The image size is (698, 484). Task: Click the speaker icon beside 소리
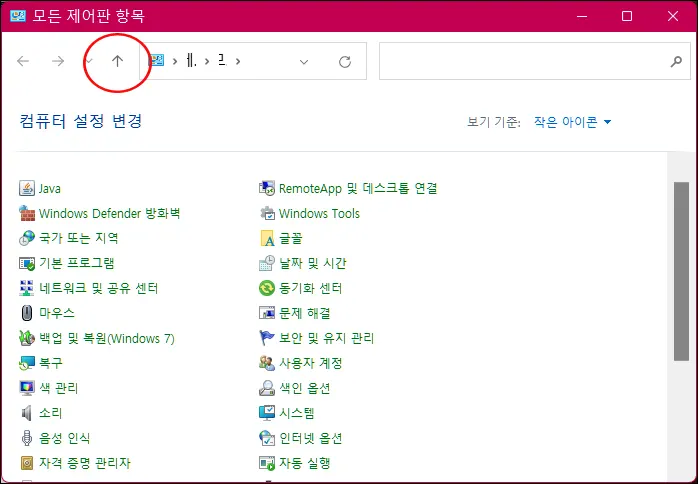27,413
